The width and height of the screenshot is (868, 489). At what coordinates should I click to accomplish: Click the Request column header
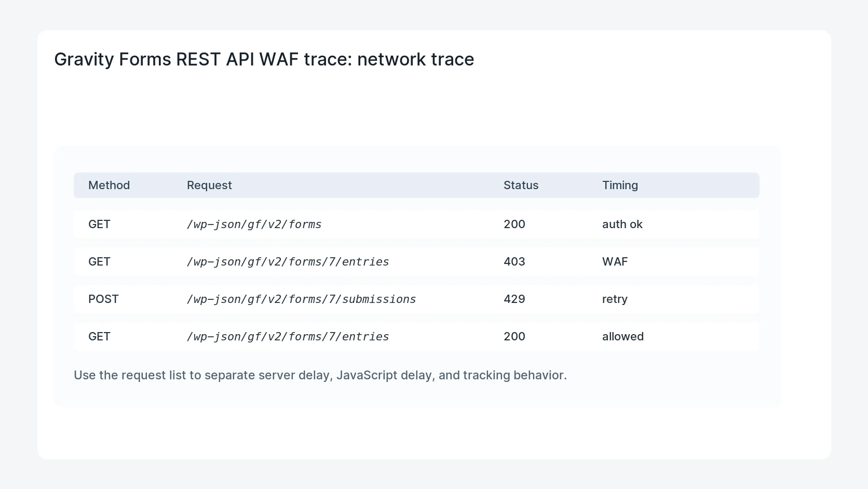[x=209, y=186]
